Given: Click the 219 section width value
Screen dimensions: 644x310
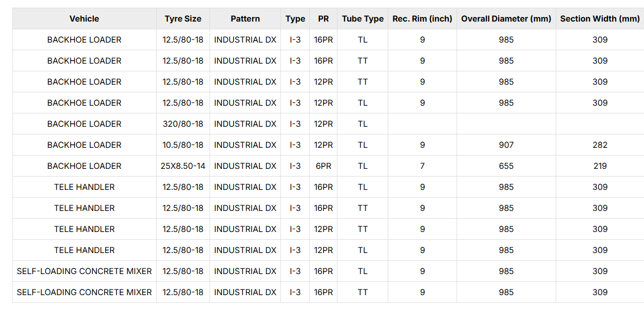Looking at the screenshot, I should click(x=600, y=166).
